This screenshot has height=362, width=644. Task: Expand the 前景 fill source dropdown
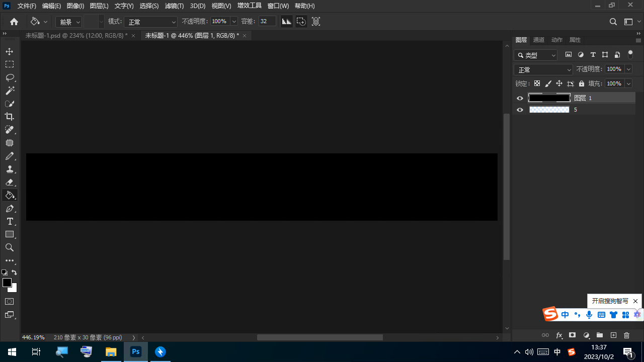coord(69,22)
